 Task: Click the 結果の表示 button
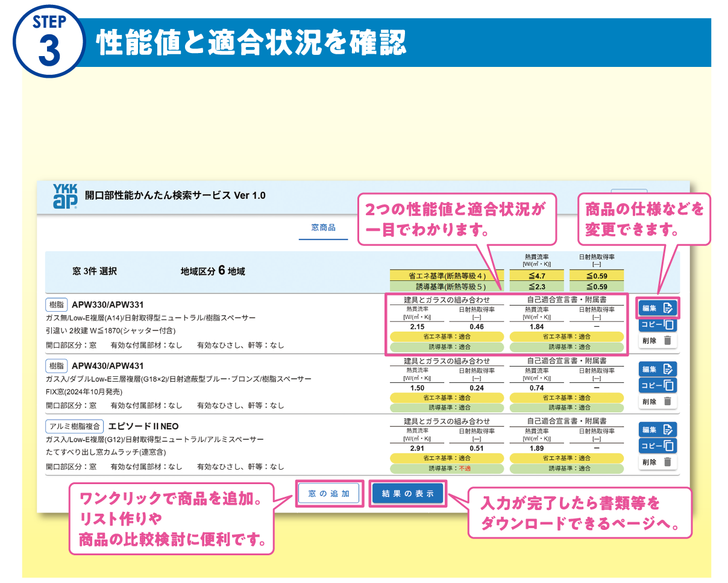[407, 493]
